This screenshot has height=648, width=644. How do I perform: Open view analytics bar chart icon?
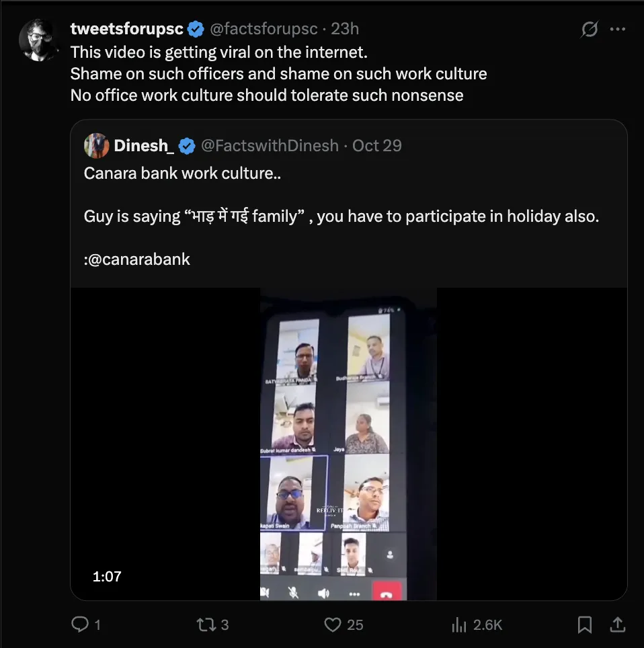coord(460,624)
